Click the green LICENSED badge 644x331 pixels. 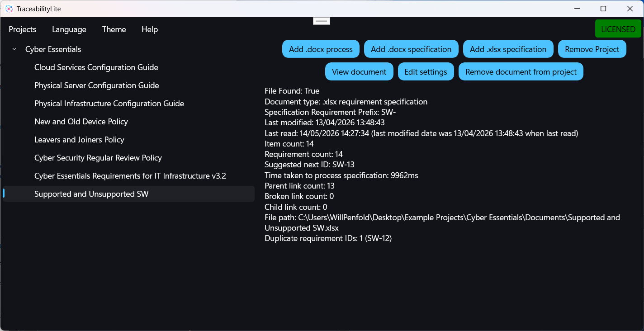(618, 29)
